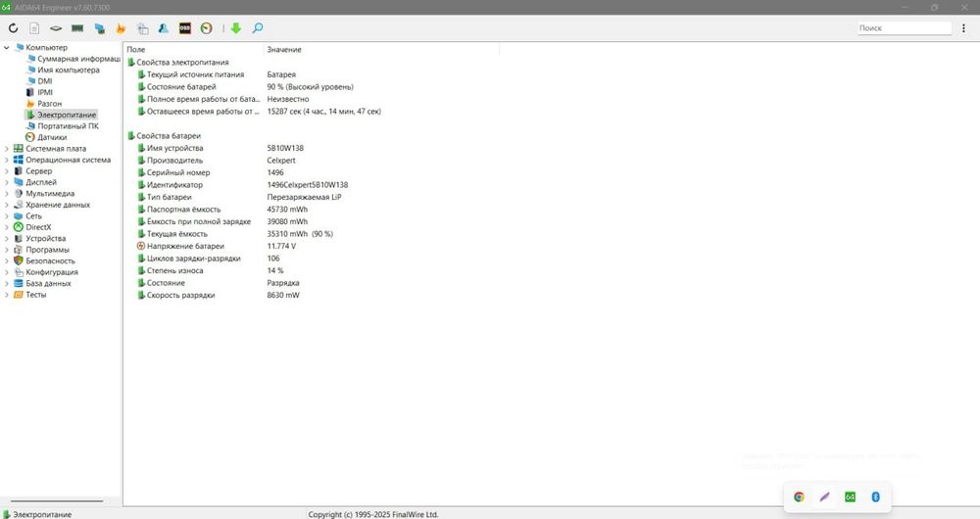Select the Напряжение батареи row

(x=217, y=246)
